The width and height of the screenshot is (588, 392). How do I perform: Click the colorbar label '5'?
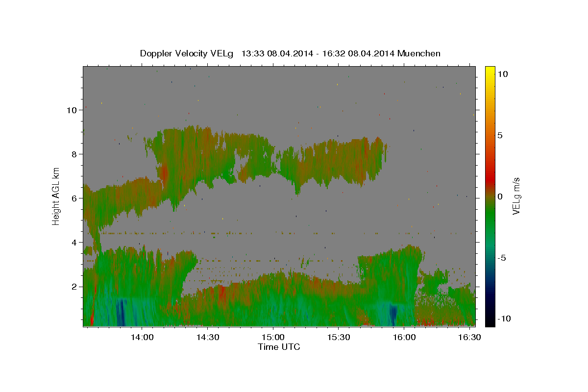pos(500,135)
